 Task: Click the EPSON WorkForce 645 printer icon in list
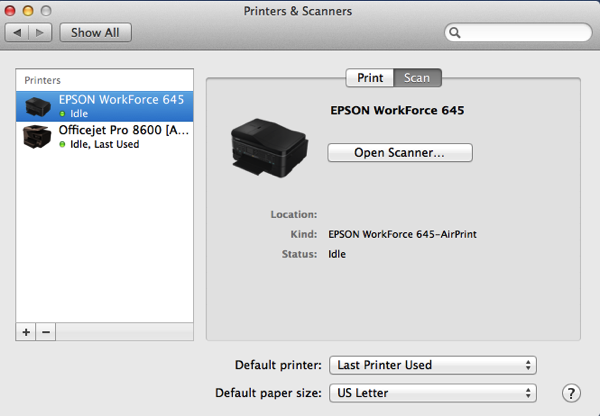38,107
